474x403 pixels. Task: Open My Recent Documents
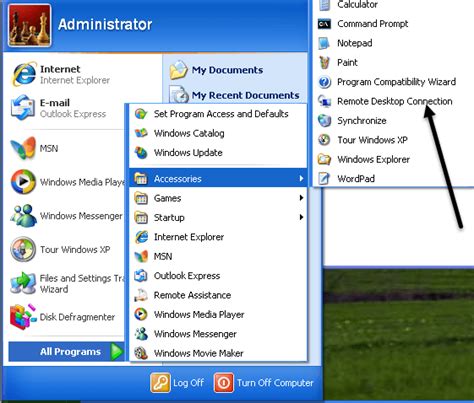[235, 95]
